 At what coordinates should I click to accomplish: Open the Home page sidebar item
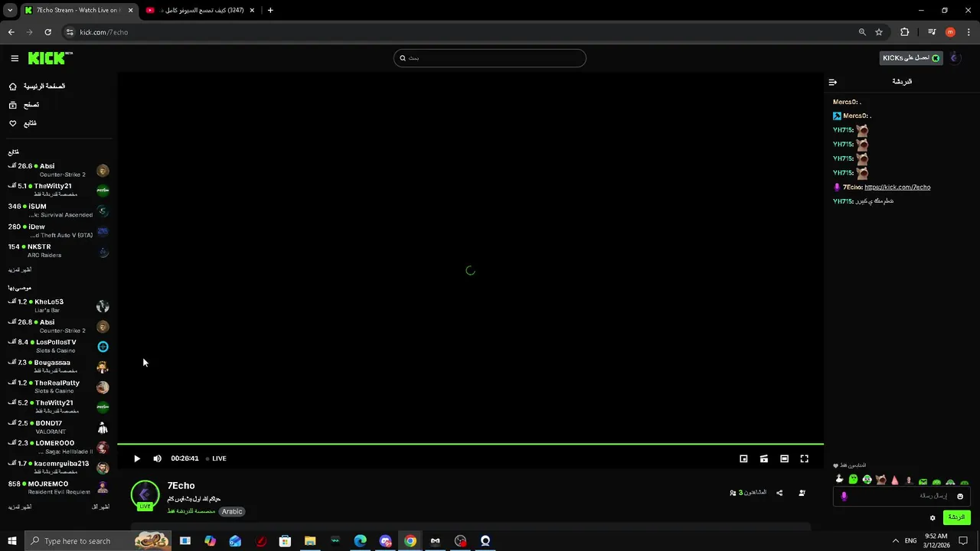pyautogui.click(x=37, y=86)
